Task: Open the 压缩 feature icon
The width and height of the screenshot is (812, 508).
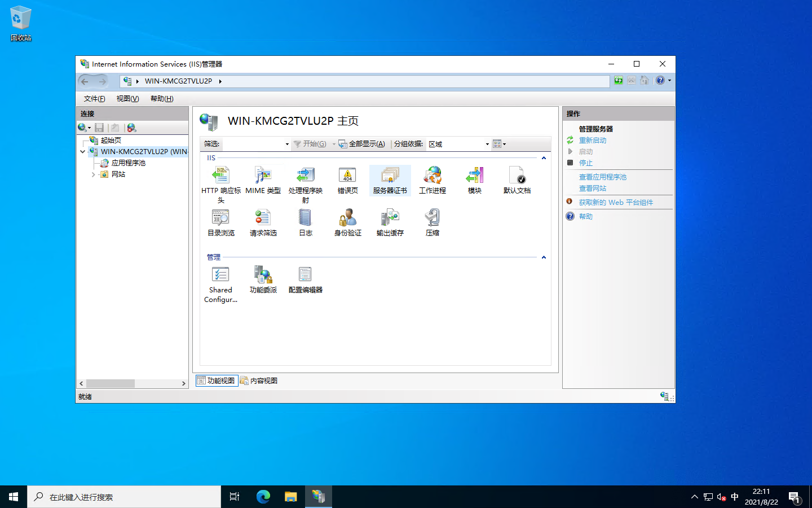Action: (x=433, y=222)
